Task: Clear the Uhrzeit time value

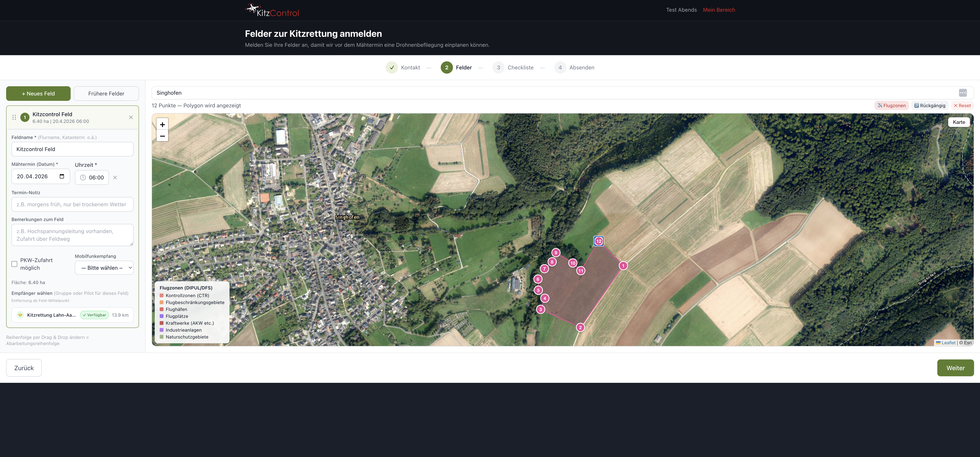Action: coord(115,178)
